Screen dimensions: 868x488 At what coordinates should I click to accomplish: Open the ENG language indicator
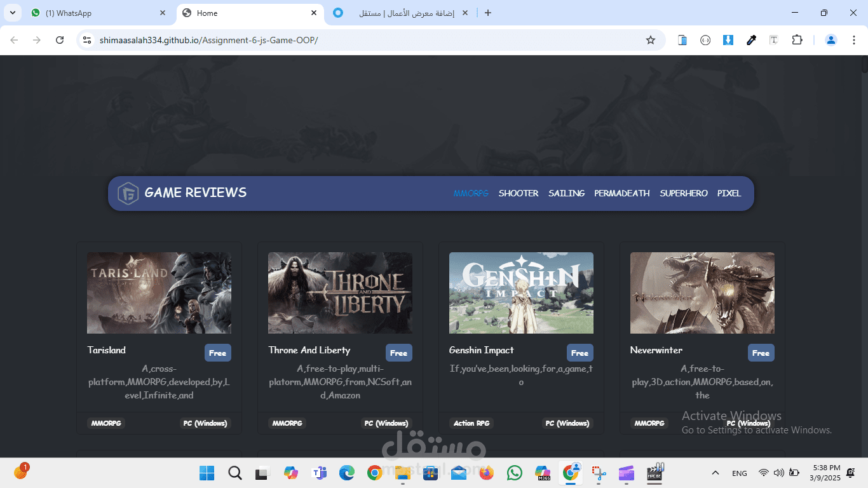pyautogui.click(x=740, y=473)
